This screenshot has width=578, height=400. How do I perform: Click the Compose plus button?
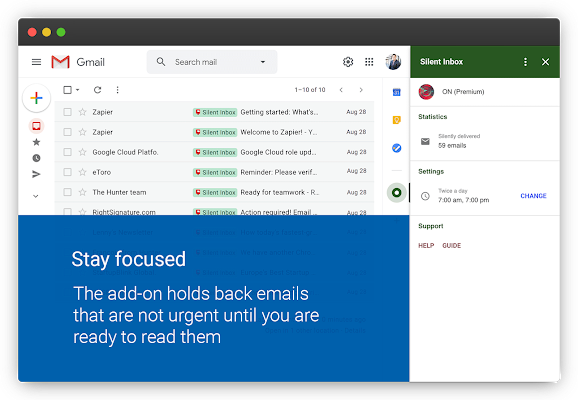tap(36, 98)
